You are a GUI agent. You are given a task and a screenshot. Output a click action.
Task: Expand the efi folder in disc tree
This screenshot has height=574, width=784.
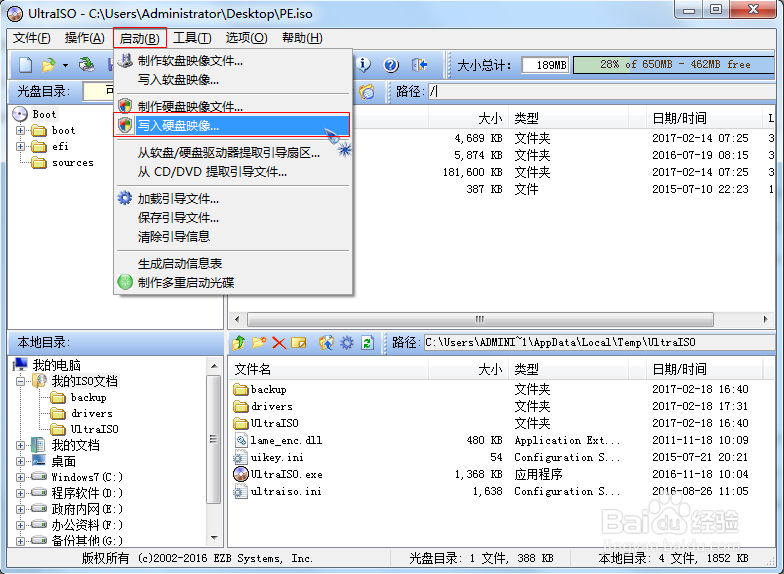click(20, 146)
